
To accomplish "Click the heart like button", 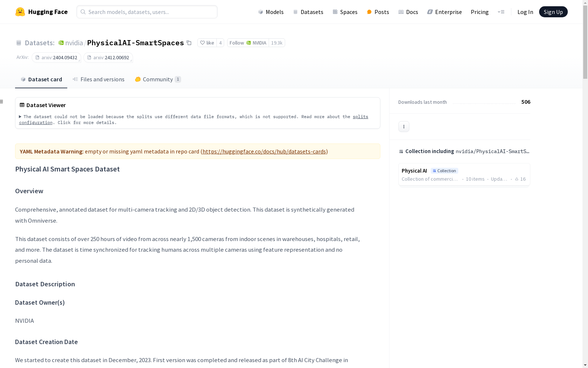I will click(x=207, y=43).
